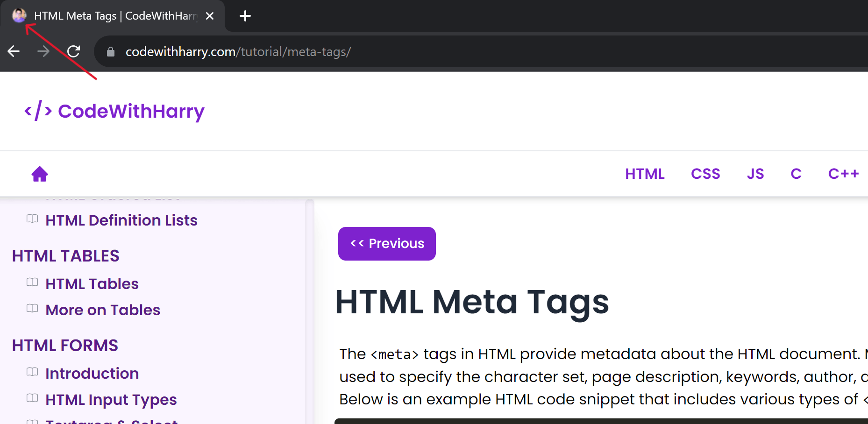Open the CodeWithHarry site title link
The width and height of the screenshot is (868, 424).
131,111
